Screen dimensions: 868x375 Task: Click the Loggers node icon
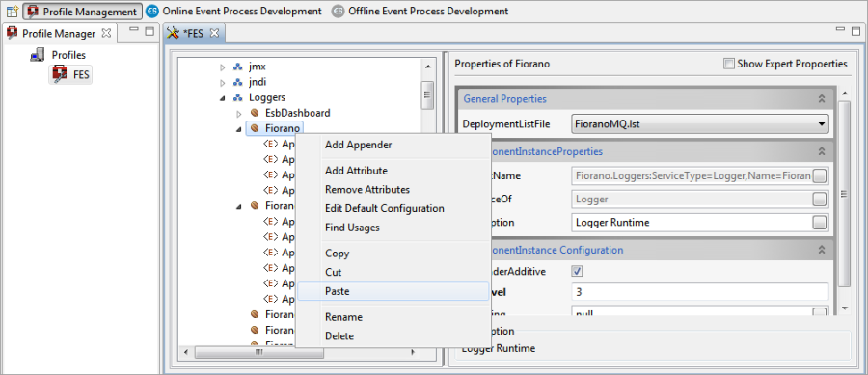[x=238, y=98]
